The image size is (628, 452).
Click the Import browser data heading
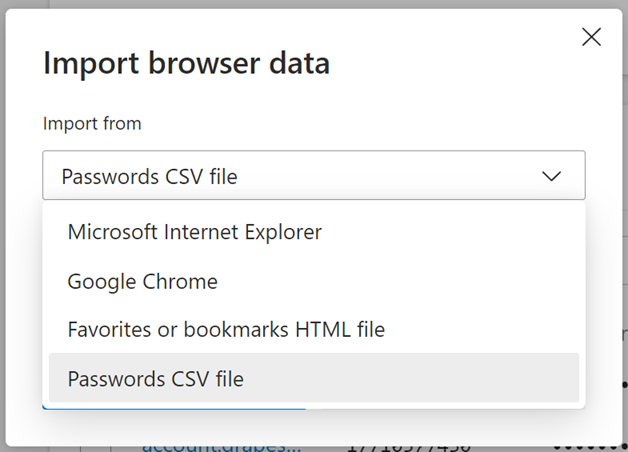click(x=187, y=64)
